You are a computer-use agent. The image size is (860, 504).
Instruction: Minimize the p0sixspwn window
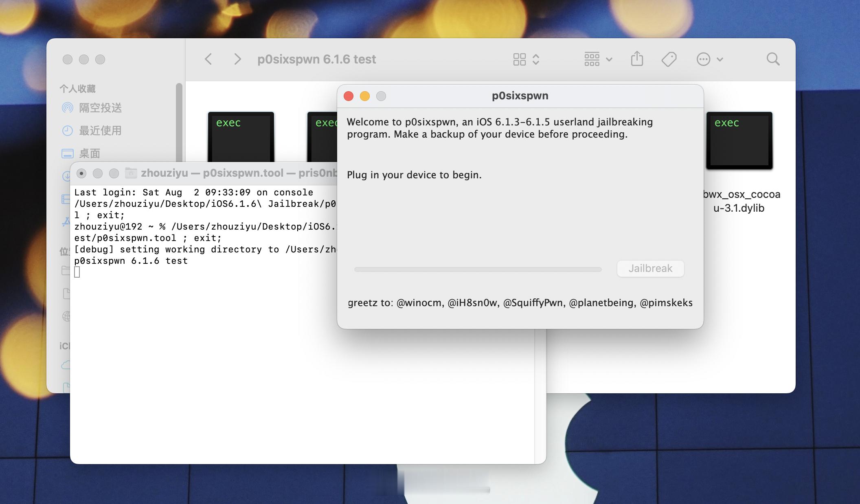(365, 96)
